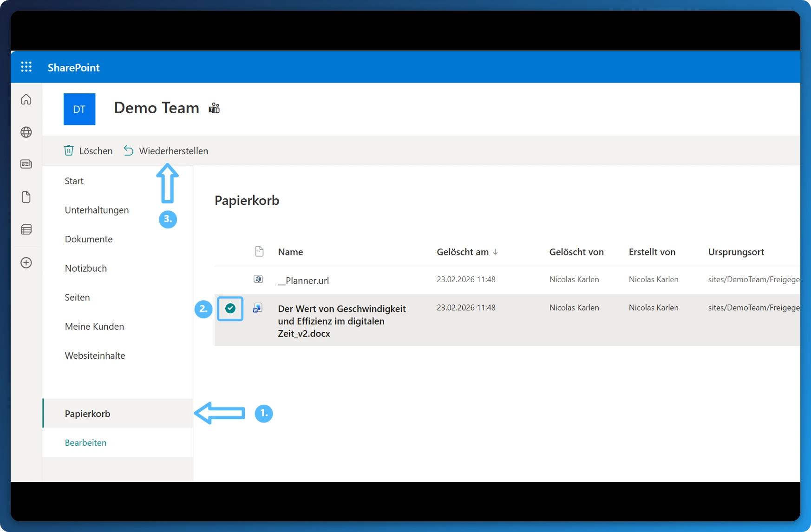Sort by the Erstellt von column header
The height and width of the screenshot is (532, 811).
(x=652, y=252)
